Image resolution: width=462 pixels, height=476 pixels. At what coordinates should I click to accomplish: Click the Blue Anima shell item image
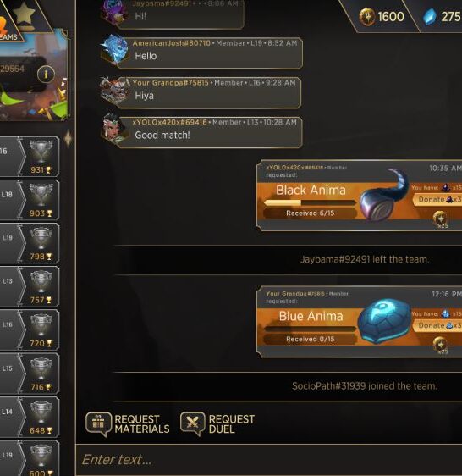click(384, 320)
